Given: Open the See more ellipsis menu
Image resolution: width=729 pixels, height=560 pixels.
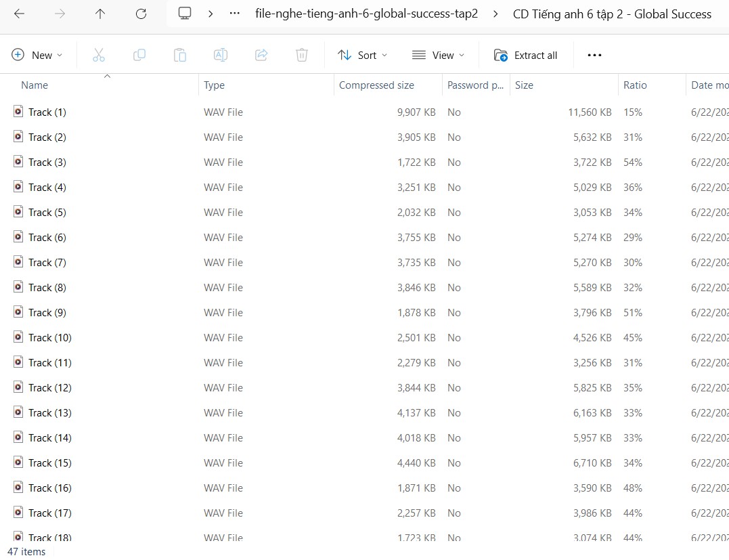Looking at the screenshot, I should coord(594,55).
